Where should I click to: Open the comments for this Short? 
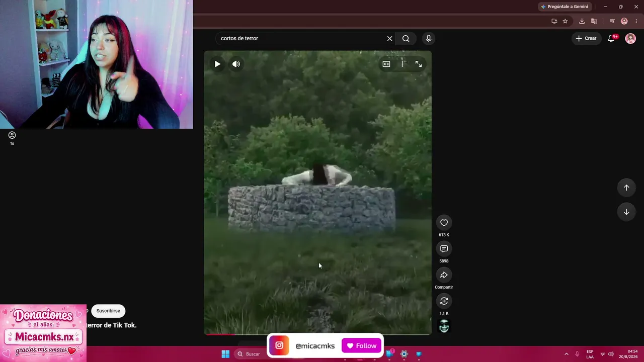coord(444,249)
